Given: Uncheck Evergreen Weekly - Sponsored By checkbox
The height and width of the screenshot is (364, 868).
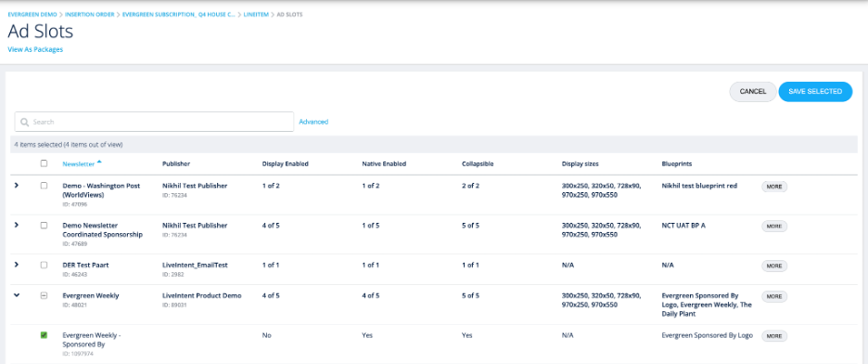Looking at the screenshot, I should click(x=45, y=335).
